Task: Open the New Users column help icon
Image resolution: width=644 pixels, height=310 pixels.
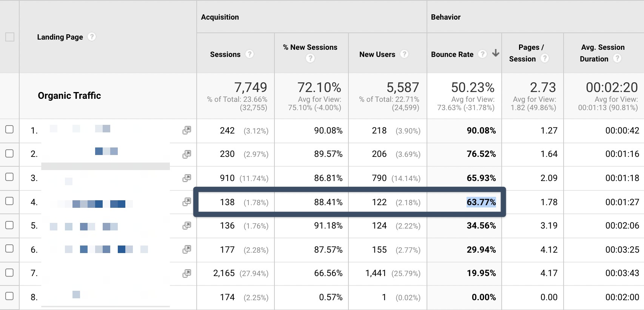Action: coord(404,54)
